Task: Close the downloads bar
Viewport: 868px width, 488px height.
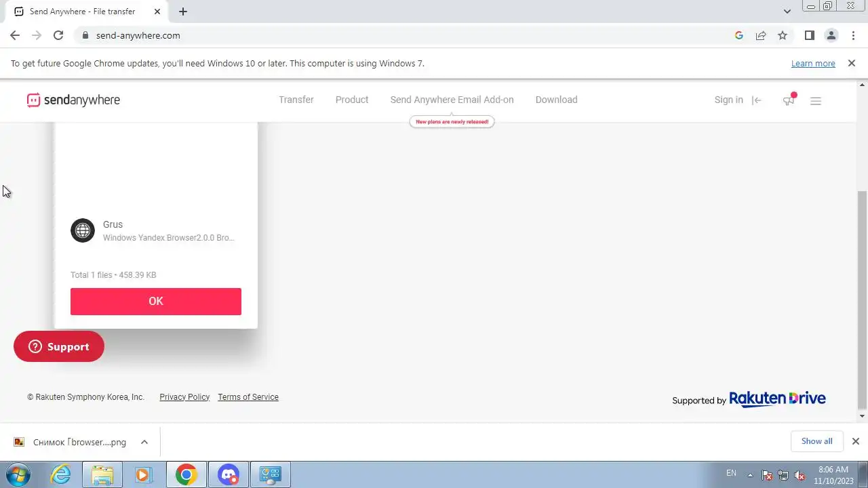Action: click(x=855, y=441)
